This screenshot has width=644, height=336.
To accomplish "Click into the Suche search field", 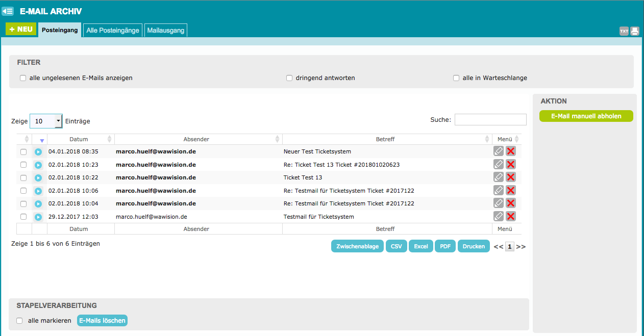I will tap(490, 120).
